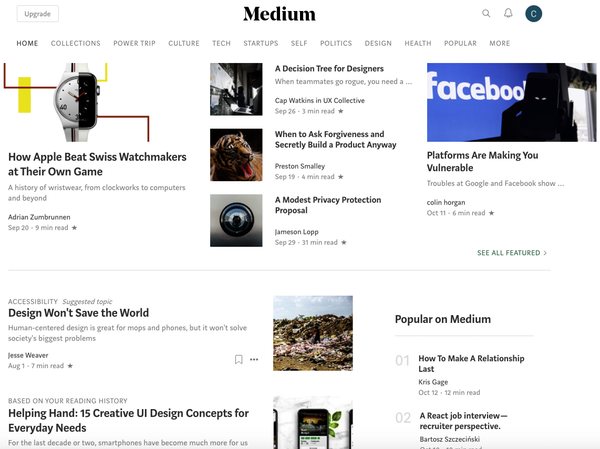Open more options for Design Won't Save the World
Image resolution: width=600 pixels, height=449 pixels.
(x=254, y=359)
